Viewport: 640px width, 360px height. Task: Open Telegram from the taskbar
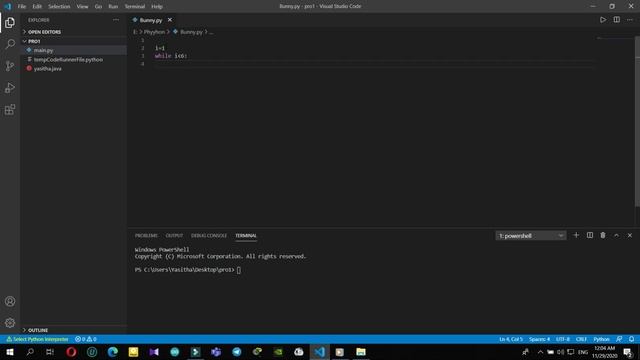point(236,352)
